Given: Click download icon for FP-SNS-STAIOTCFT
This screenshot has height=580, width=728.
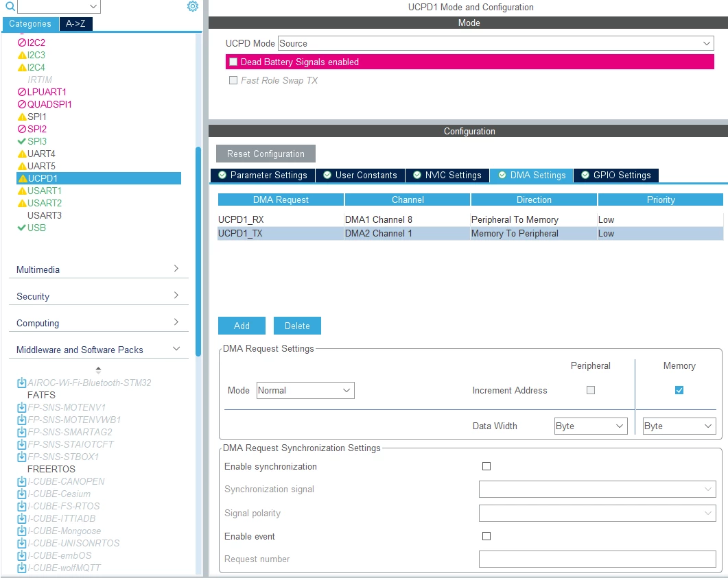Looking at the screenshot, I should (21, 444).
